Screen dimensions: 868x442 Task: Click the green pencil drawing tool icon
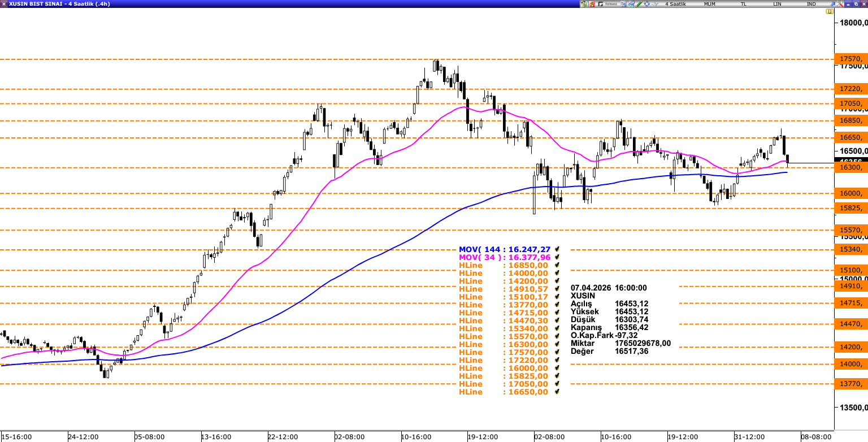click(x=639, y=4)
